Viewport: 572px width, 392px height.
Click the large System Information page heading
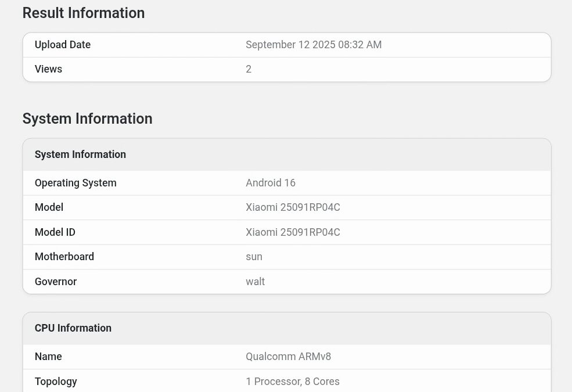tap(87, 118)
